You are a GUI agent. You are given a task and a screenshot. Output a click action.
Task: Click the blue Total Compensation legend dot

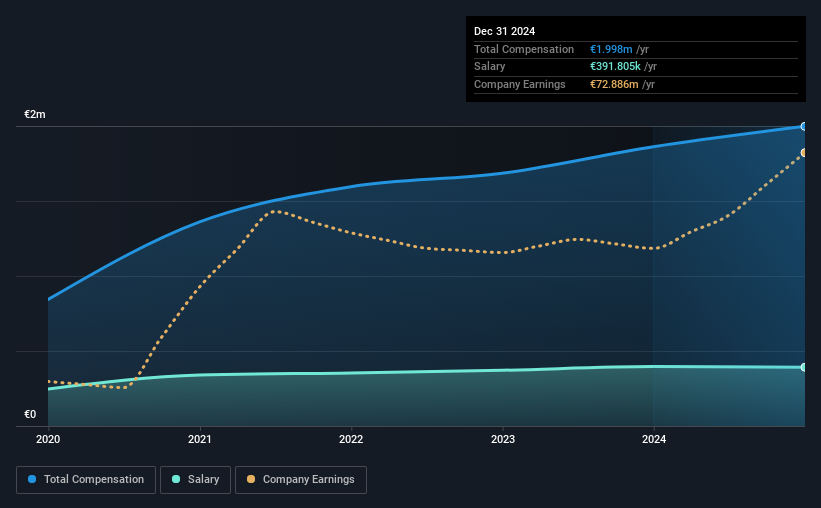click(32, 479)
